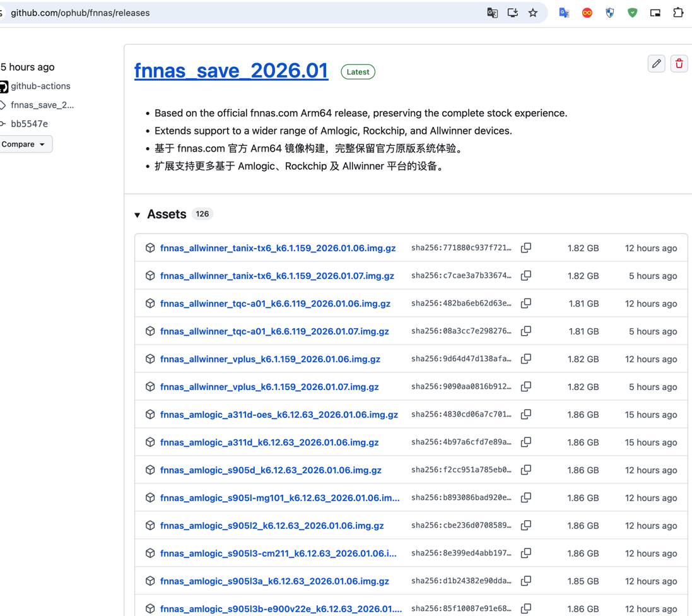The image size is (692, 616).
Task: Open the bb5547e commit link
Action: click(29, 124)
